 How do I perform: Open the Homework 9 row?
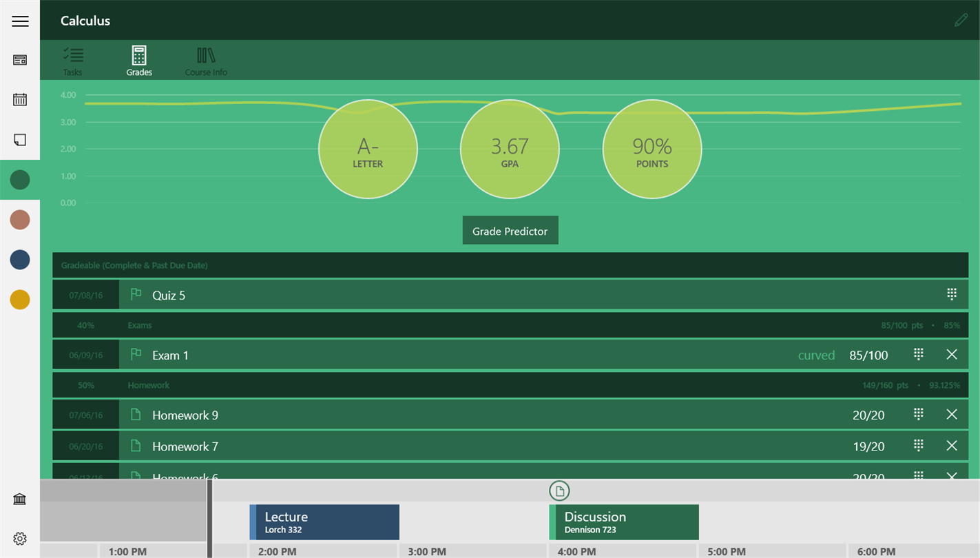point(510,415)
